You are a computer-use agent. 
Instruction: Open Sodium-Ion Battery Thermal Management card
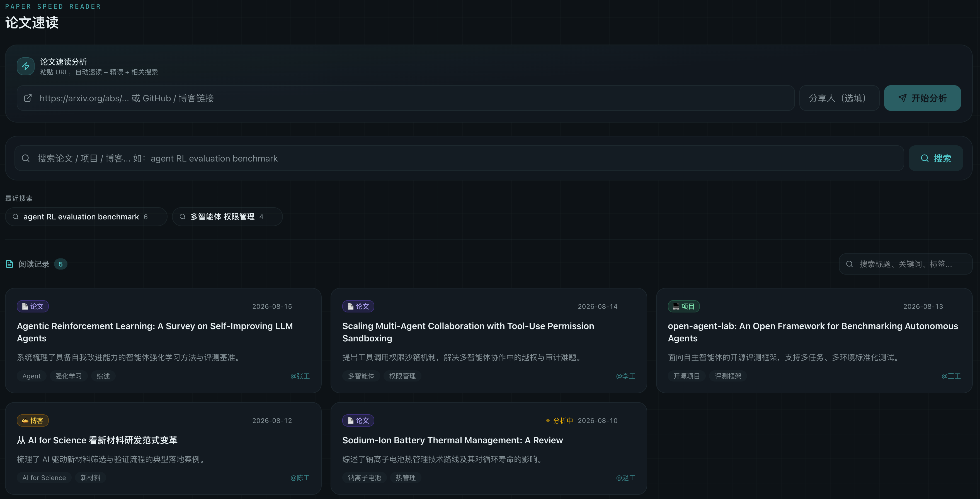click(x=489, y=448)
